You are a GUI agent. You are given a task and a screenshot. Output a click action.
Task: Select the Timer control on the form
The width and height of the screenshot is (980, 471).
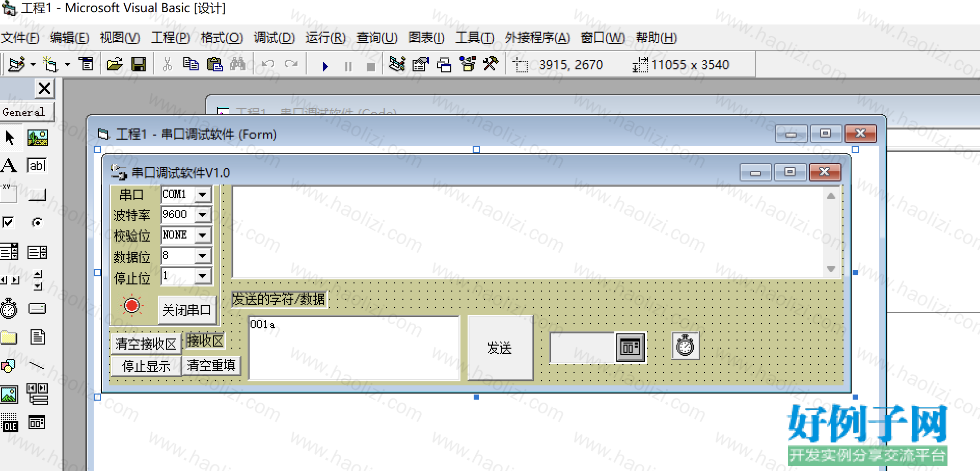[x=685, y=346]
